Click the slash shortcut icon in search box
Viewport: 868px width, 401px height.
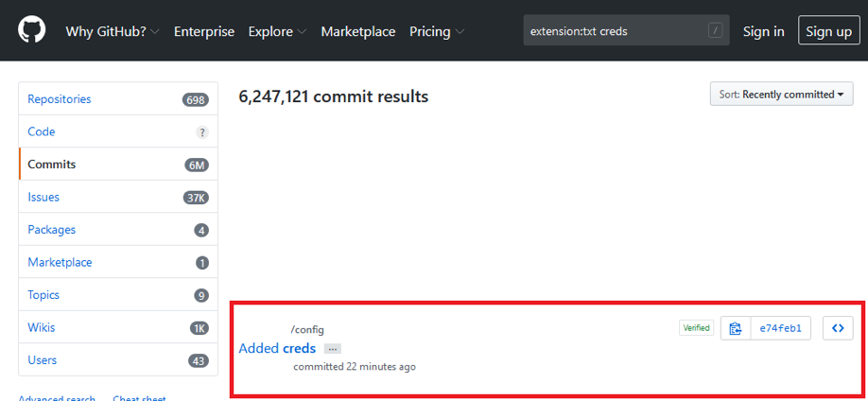pyautogui.click(x=715, y=31)
